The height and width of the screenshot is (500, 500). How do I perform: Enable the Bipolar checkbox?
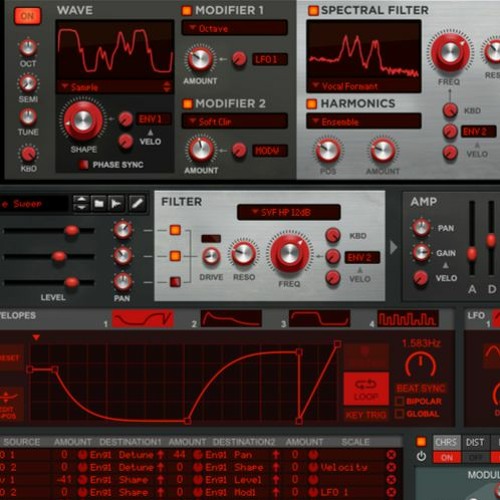pos(399,401)
